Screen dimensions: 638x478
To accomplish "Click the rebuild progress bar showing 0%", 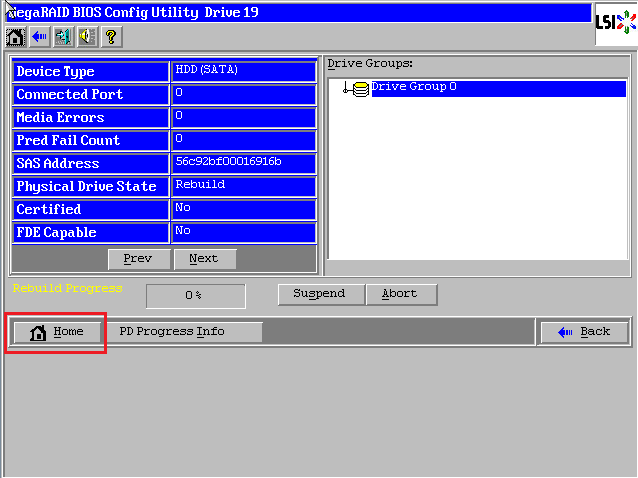I will click(195, 296).
